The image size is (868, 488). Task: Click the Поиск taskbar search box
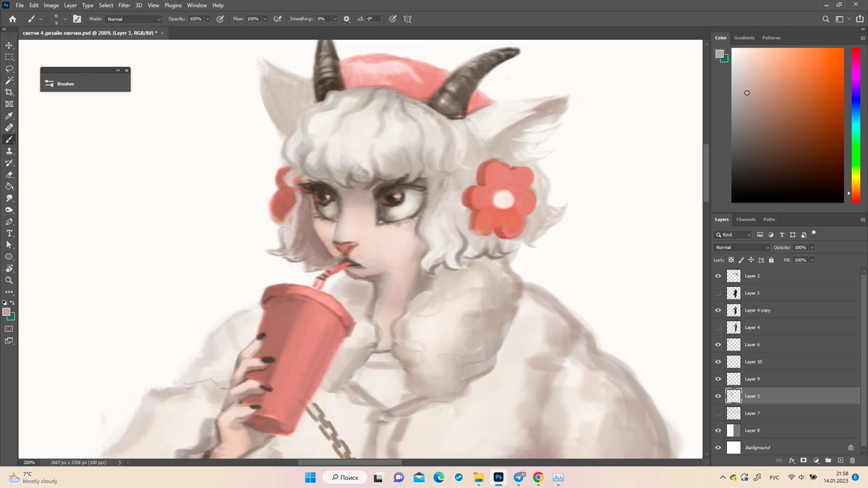click(344, 477)
